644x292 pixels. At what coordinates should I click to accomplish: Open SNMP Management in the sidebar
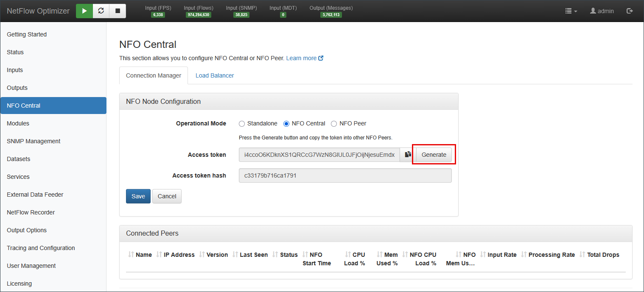34,141
